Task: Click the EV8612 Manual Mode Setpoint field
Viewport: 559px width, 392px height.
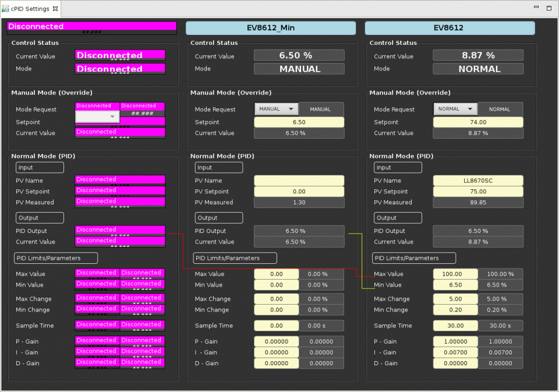Action: (478, 122)
